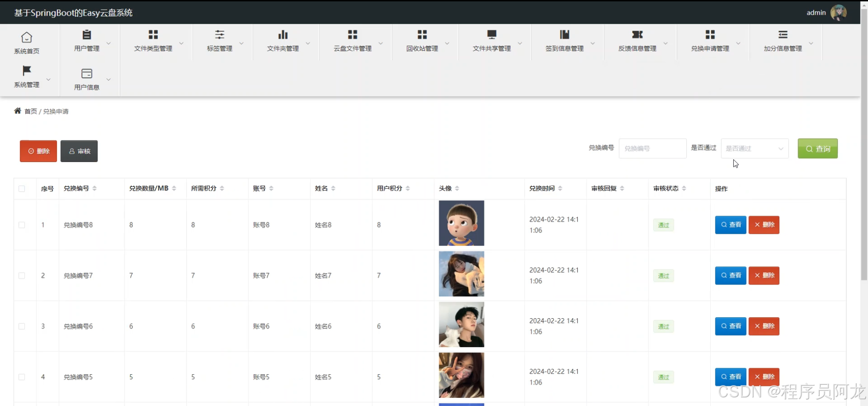868x406 pixels.
Task: Sort by 兑换时间 column arrows
Action: (x=560, y=188)
